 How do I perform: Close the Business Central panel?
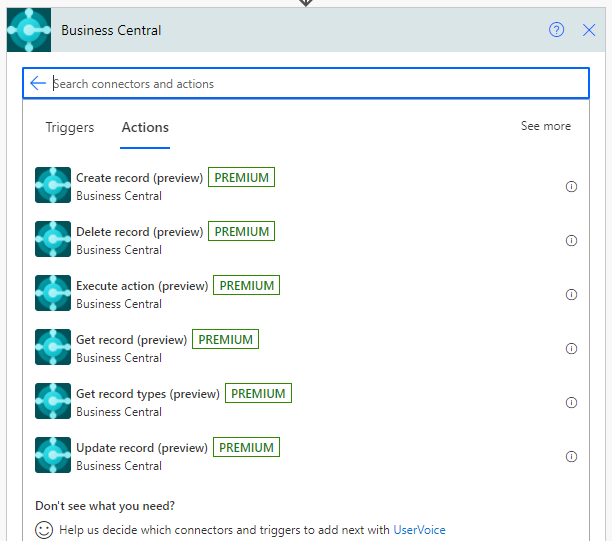[589, 30]
